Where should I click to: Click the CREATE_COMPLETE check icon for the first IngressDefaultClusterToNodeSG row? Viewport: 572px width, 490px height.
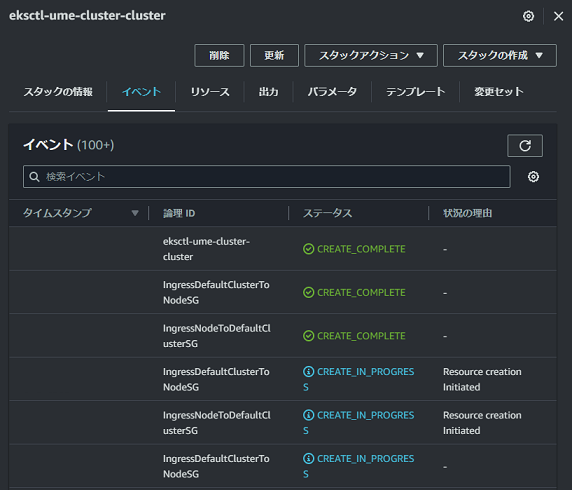coord(308,292)
